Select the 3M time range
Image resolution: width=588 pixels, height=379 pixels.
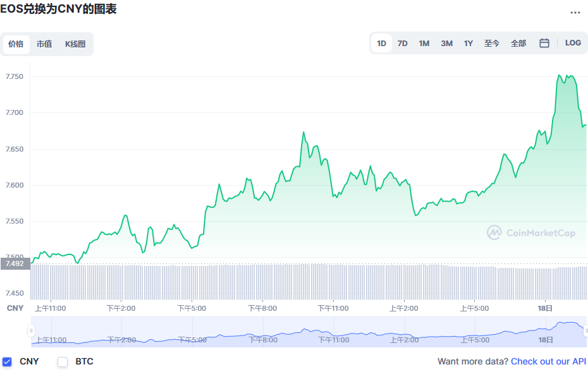click(446, 44)
